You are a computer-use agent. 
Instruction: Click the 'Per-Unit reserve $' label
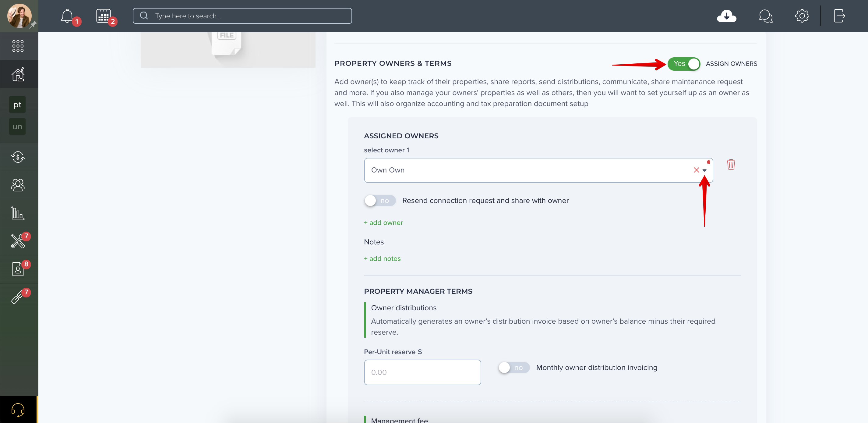click(393, 352)
